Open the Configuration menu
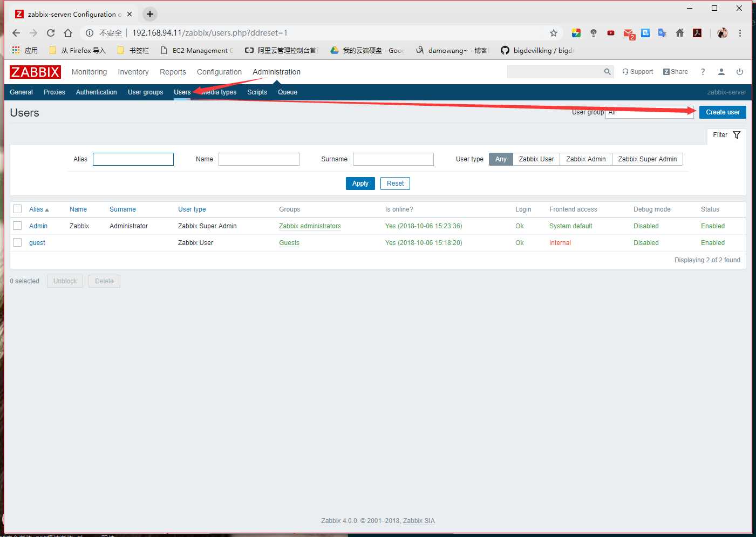The width and height of the screenshot is (756, 537). pyautogui.click(x=219, y=72)
